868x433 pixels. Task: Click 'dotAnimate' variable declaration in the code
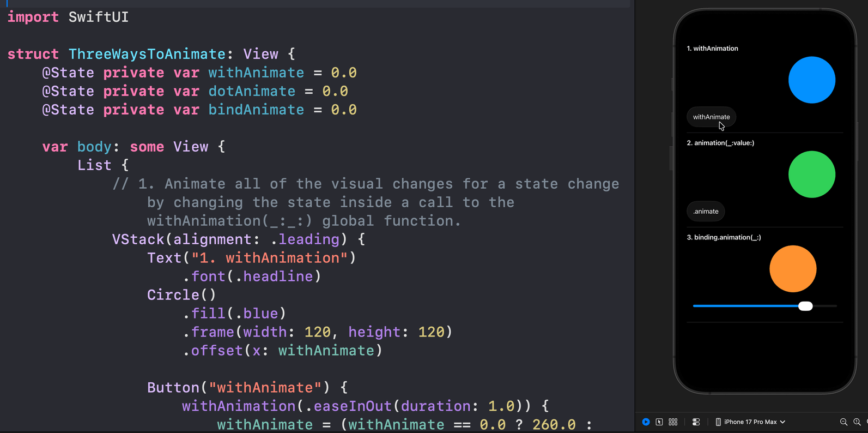pos(252,91)
